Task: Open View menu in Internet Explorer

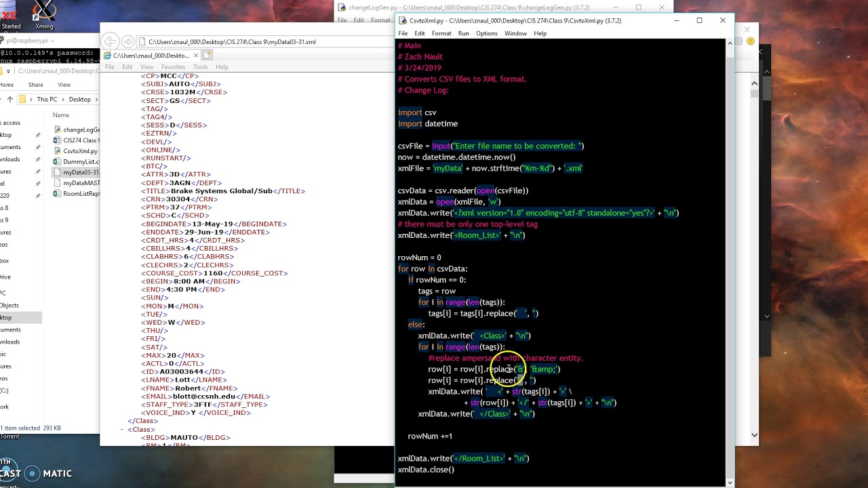Action: (x=146, y=67)
